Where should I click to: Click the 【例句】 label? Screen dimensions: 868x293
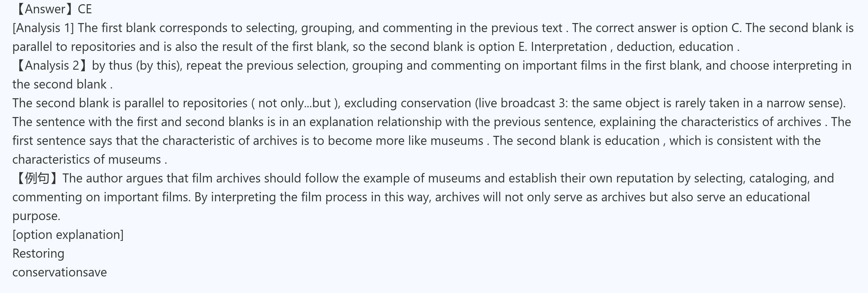37,178
